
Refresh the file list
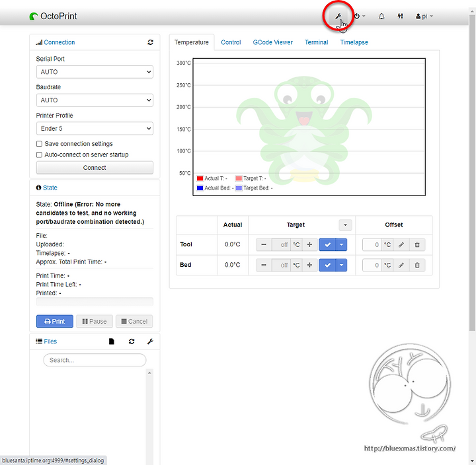point(132,341)
